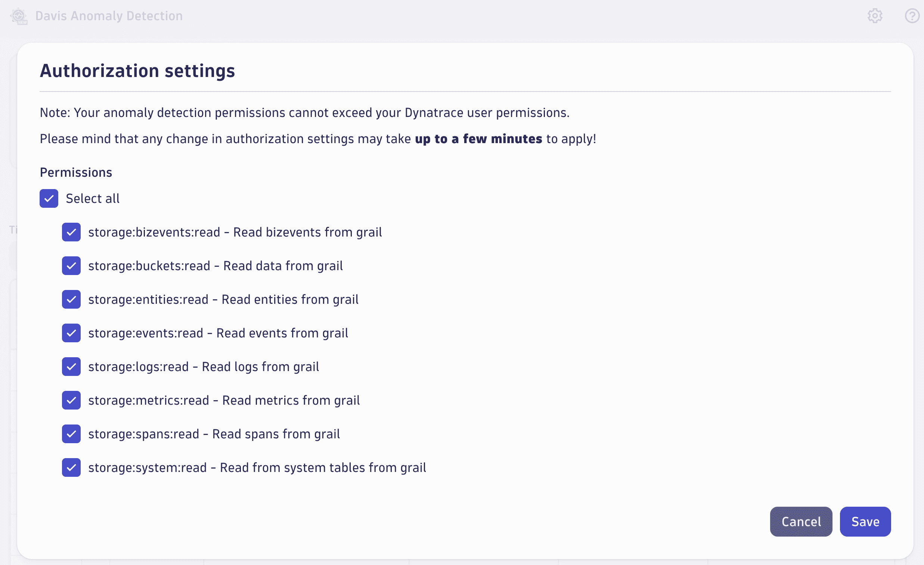Image resolution: width=924 pixels, height=565 pixels.
Task: Toggle storage:events:read permission
Action: click(x=71, y=333)
